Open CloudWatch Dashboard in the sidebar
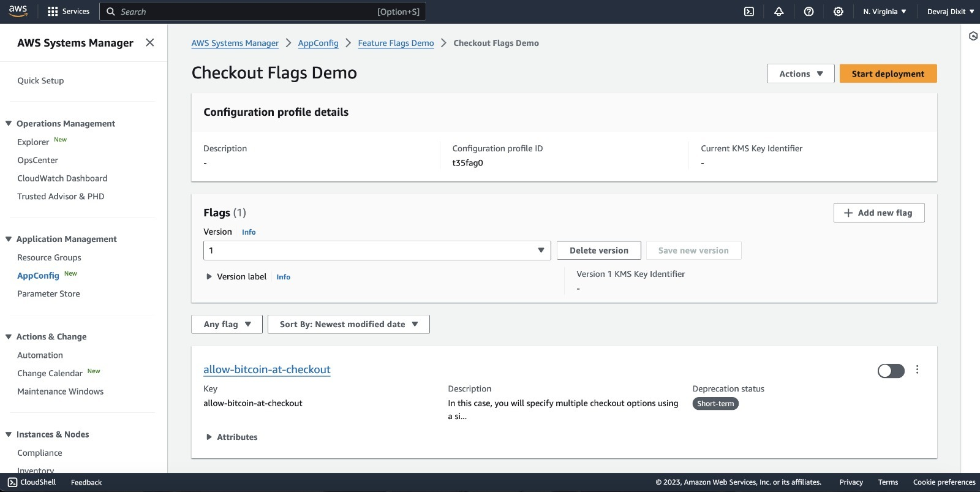This screenshot has width=980, height=492. (62, 178)
